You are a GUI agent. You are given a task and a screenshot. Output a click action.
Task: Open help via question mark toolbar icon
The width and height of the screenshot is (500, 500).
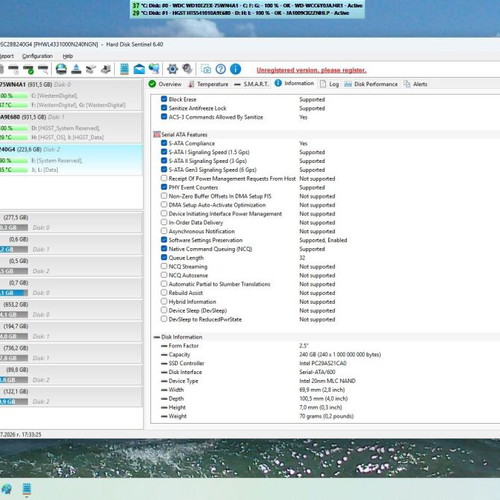click(221, 69)
